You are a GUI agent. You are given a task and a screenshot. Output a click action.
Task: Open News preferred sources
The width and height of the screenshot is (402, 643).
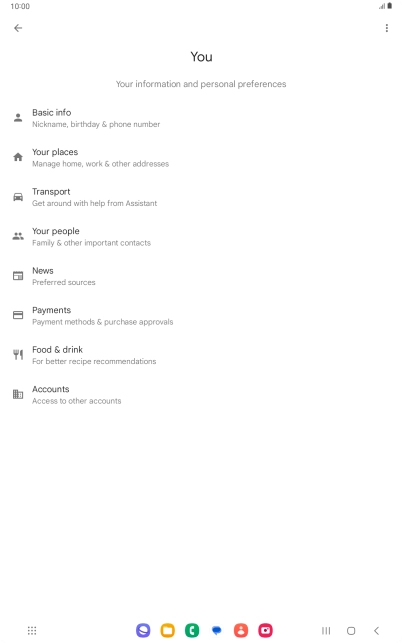[x=201, y=276]
